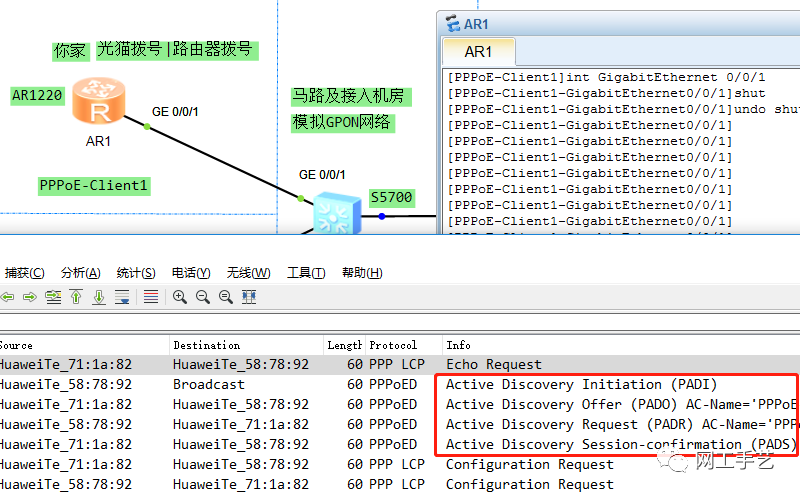Click the 你家 annotation label
Viewport: 800px width, 495px height.
click(70, 51)
